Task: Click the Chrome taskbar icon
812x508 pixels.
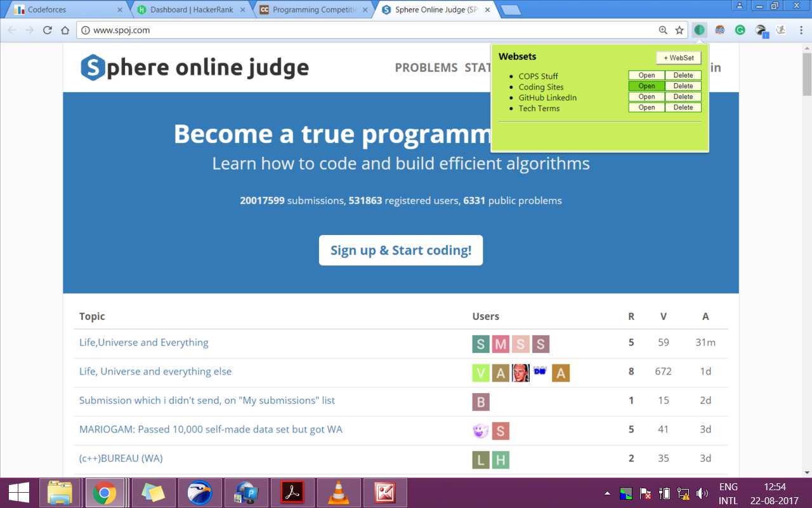Action: [105, 493]
